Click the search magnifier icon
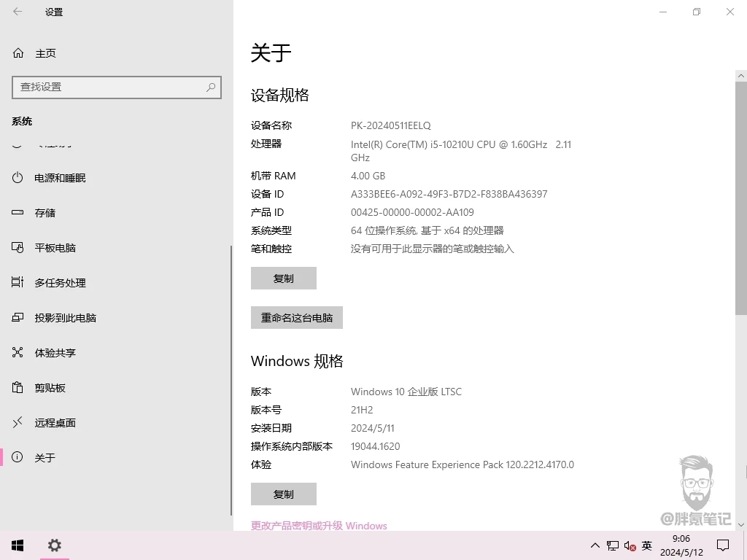This screenshot has height=560, width=747. (x=211, y=87)
